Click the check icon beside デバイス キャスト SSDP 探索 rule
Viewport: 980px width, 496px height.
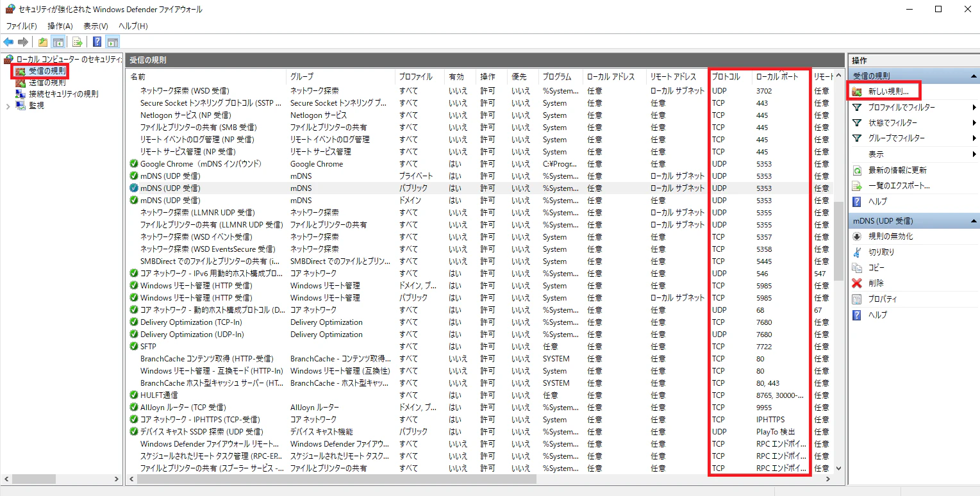point(134,432)
